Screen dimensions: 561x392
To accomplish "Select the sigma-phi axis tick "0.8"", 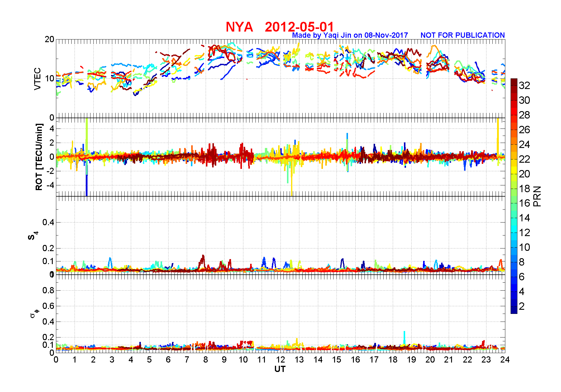I will 48,290.
